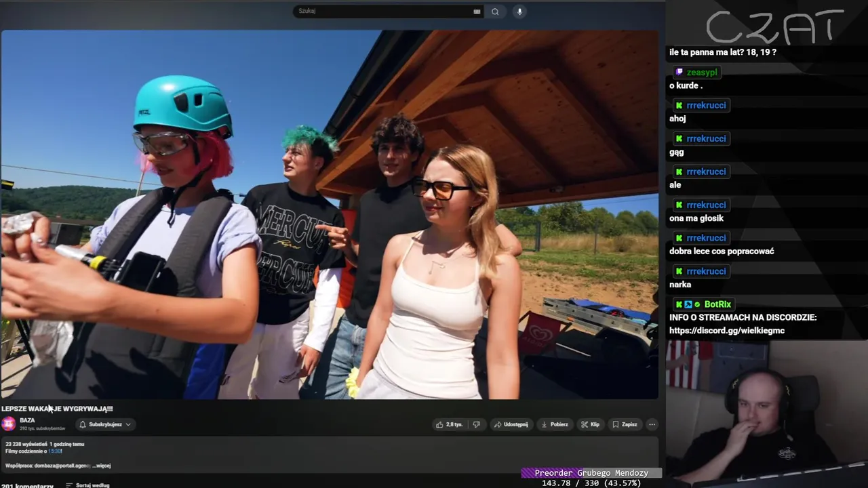The image size is (868, 488).
Task: Open the on-screen keyboard icon in search box
Action: click(477, 12)
